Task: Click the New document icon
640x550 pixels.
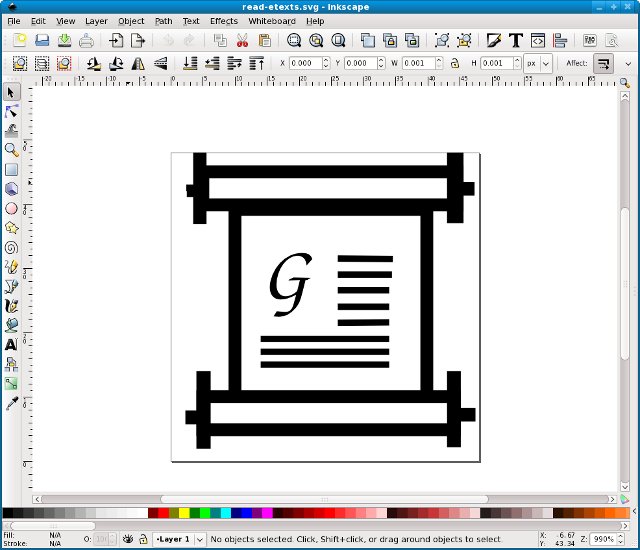Action: [x=20, y=40]
